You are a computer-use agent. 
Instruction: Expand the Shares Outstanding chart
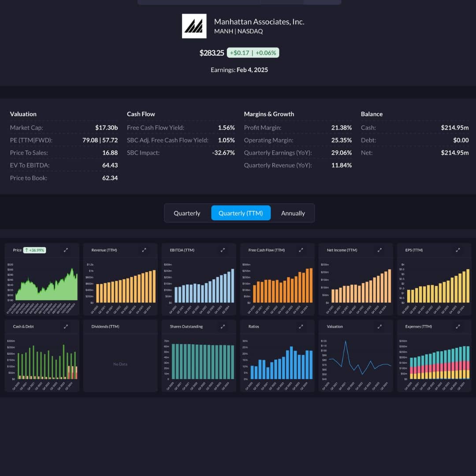(x=223, y=327)
